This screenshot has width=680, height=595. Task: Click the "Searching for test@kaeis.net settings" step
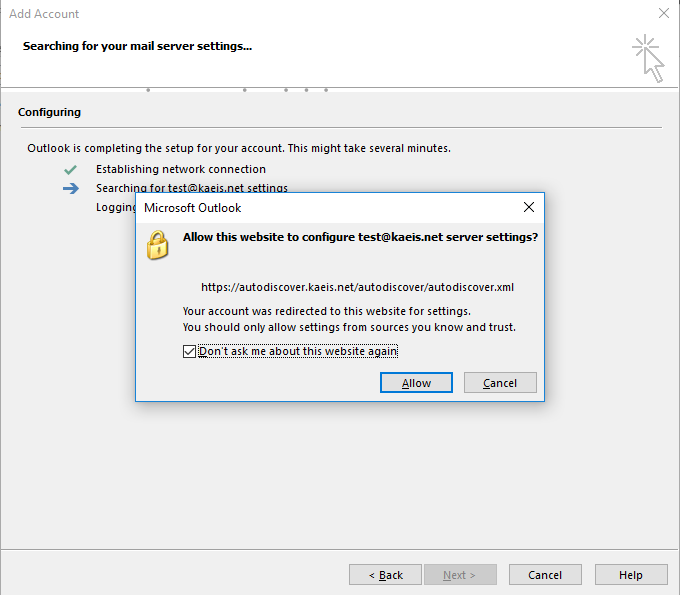191,188
